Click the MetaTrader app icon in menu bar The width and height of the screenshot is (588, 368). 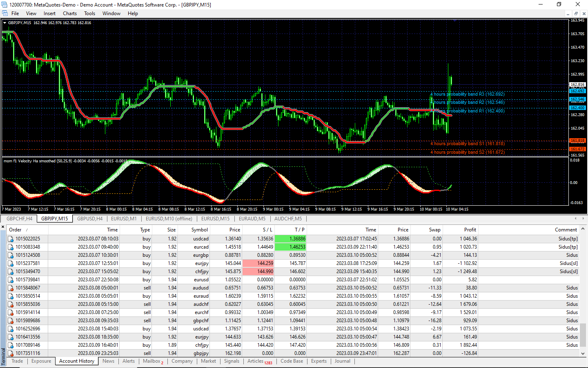pyautogui.click(x=5, y=13)
